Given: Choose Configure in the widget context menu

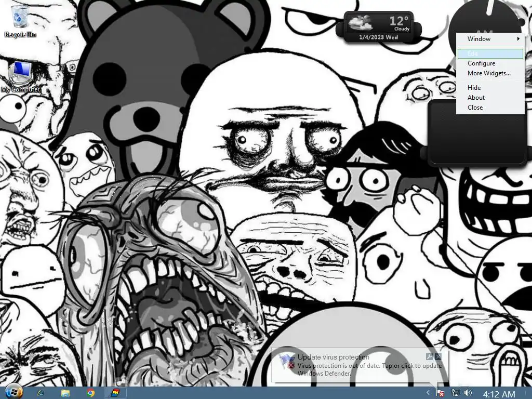Looking at the screenshot, I should coord(490,63).
